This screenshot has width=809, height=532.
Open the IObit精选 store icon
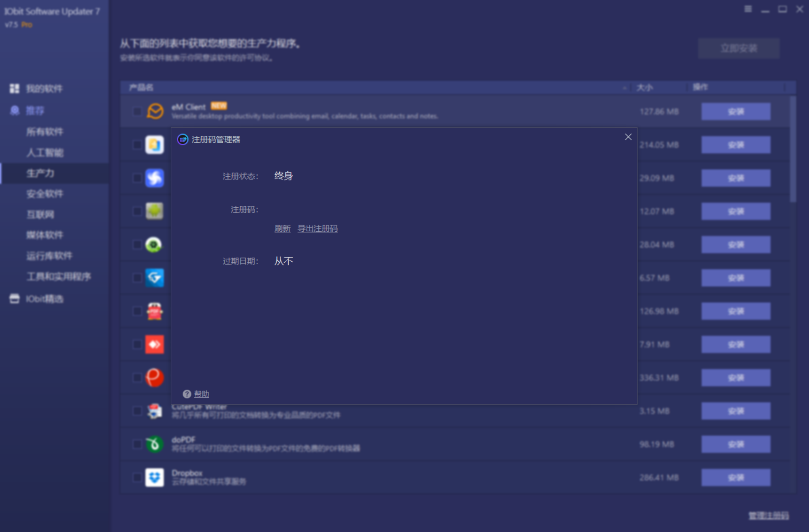(x=15, y=299)
